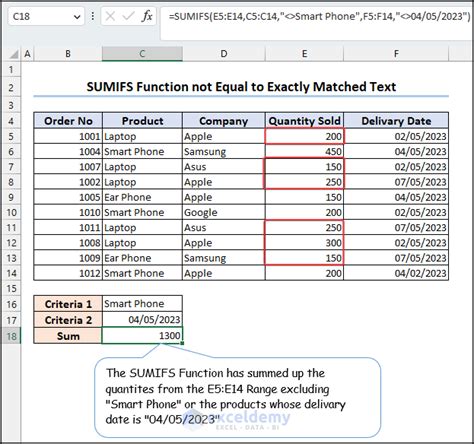Open the Insert Function fx icon

point(147,16)
